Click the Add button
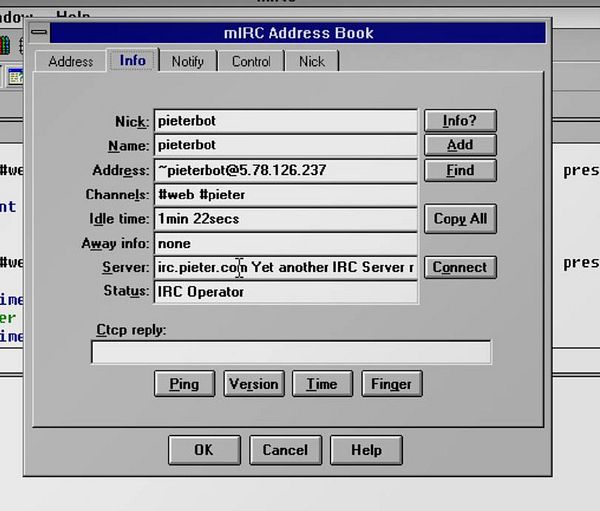This screenshot has height=511, width=600. [460, 145]
